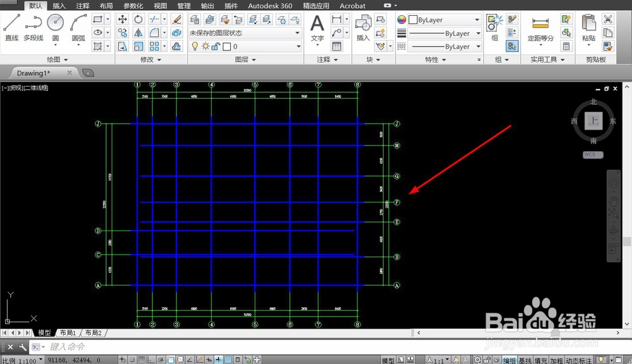Open the layer state dropdown 未保存的图层状态
The height and width of the screenshot is (364, 632).
(245, 33)
